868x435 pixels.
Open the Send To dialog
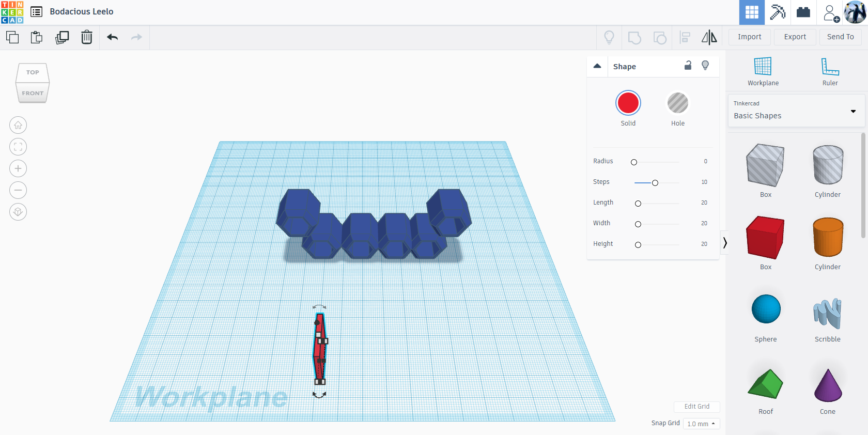point(841,37)
